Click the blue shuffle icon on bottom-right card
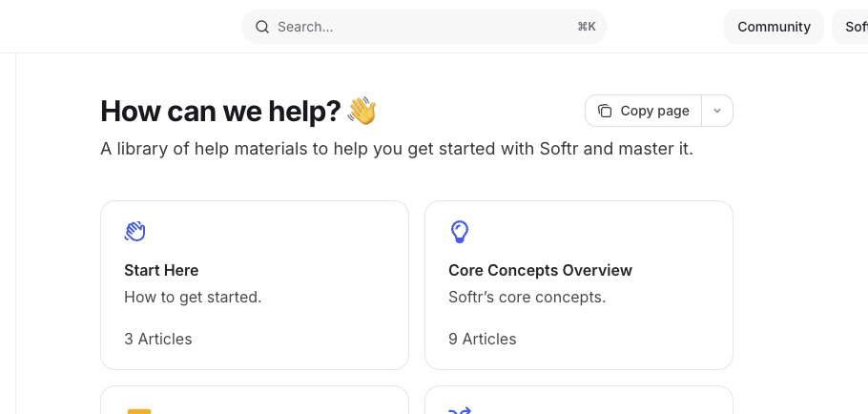The width and height of the screenshot is (868, 414). tap(460, 410)
